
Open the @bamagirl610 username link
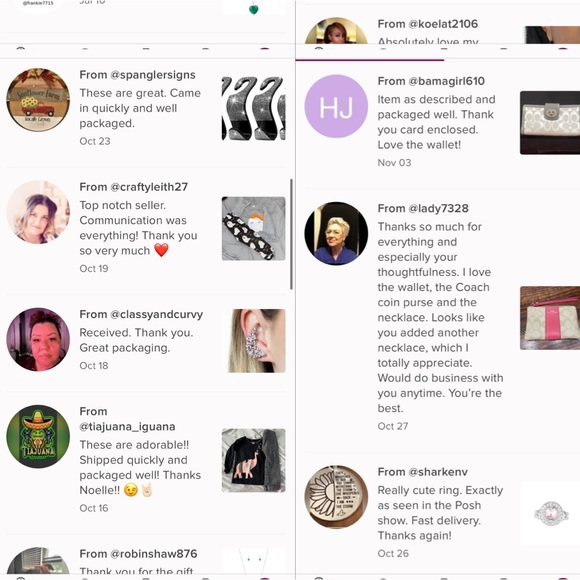(446, 81)
